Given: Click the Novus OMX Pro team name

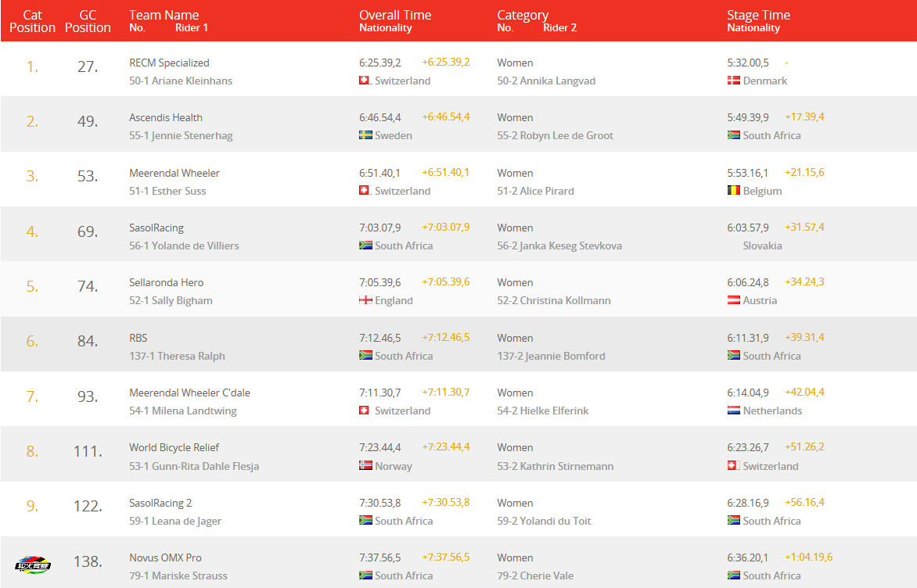Looking at the screenshot, I should point(166,558).
